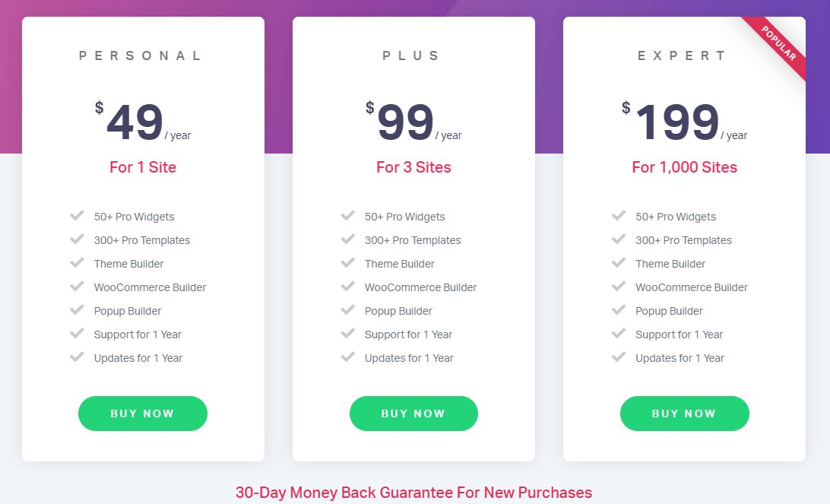Viewport: 830px width, 504px height.
Task: Click checkmark beside Plus 50+ Pro Widgets
Action: click(x=348, y=215)
